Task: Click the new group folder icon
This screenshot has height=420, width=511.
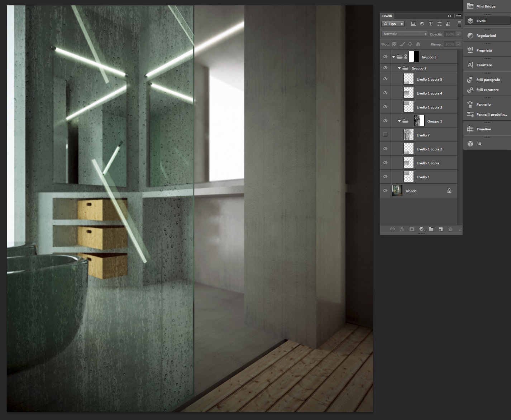Action: tap(431, 229)
